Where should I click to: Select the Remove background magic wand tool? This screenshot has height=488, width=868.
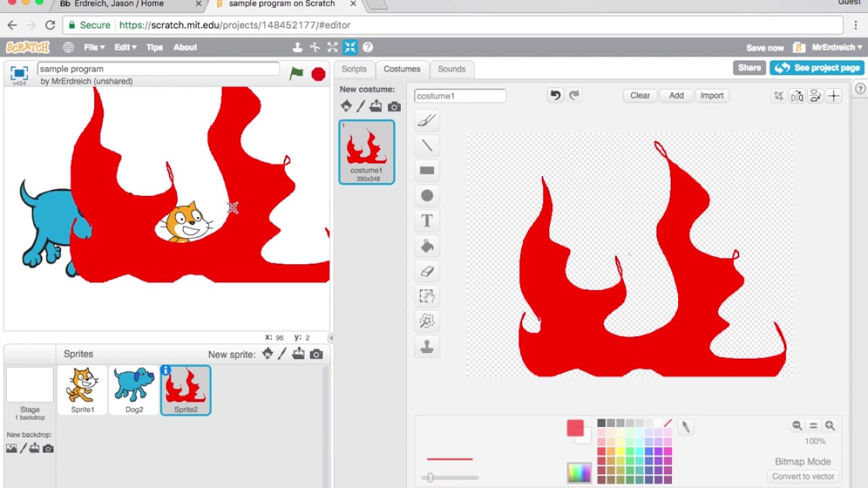427,321
